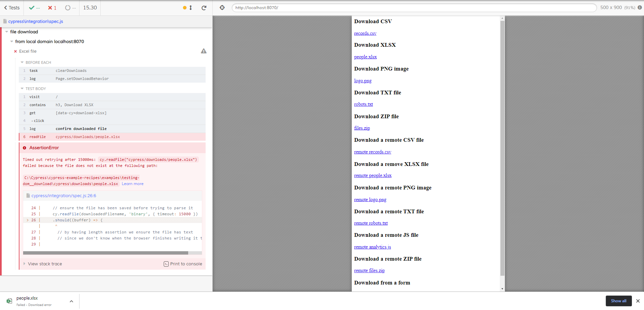This screenshot has height=310, width=644.
Task: Click 'Print to console' button
Action: 183,264
